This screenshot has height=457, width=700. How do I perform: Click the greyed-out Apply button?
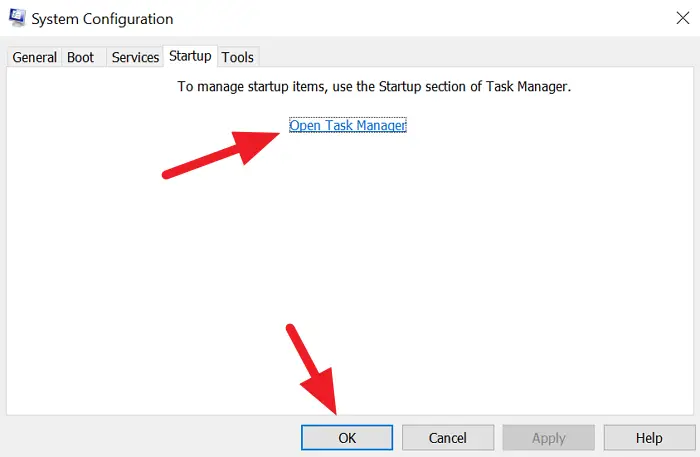tap(549, 438)
